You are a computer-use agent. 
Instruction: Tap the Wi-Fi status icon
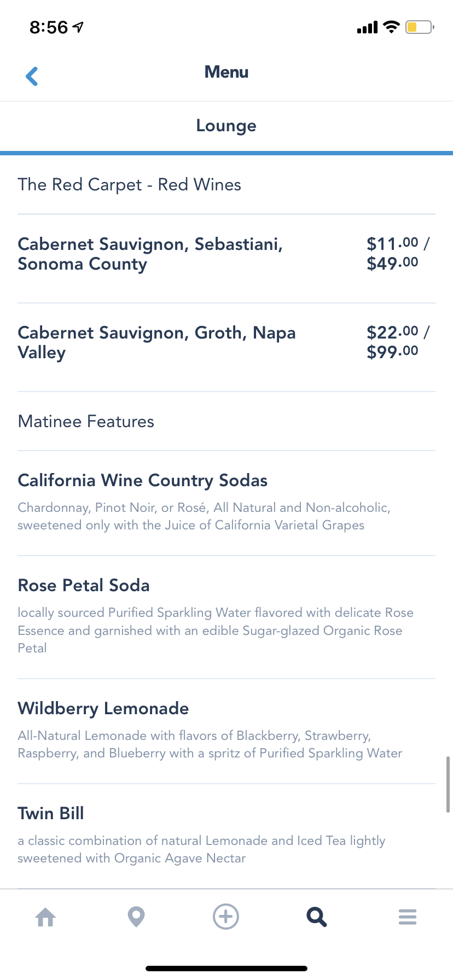(x=392, y=27)
